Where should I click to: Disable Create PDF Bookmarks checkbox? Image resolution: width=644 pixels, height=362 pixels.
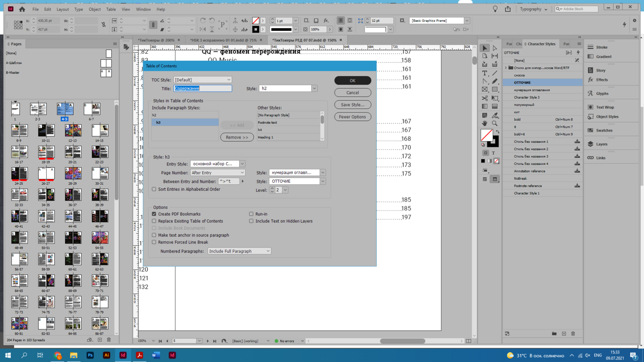(154, 214)
